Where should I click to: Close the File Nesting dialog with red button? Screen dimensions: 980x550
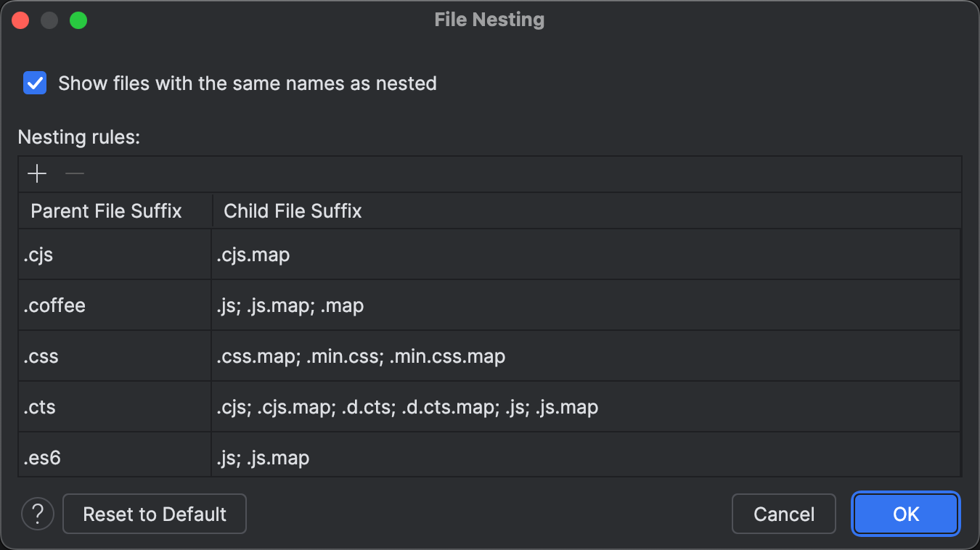[x=20, y=20]
